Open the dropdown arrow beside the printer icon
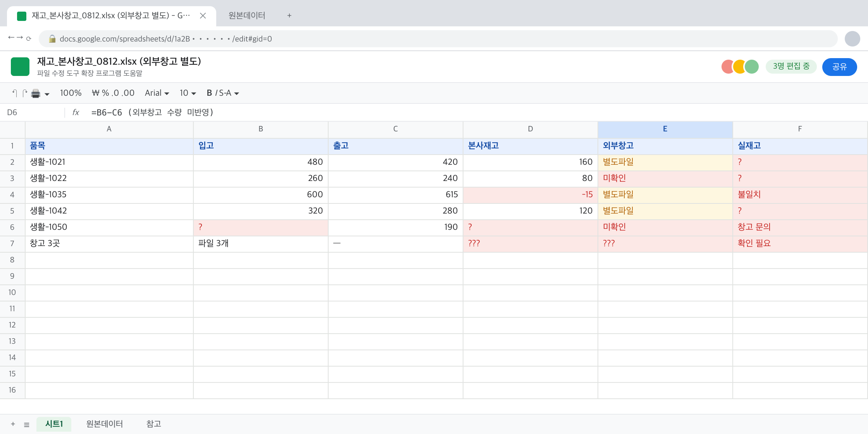The height and width of the screenshot is (434, 868). (47, 94)
